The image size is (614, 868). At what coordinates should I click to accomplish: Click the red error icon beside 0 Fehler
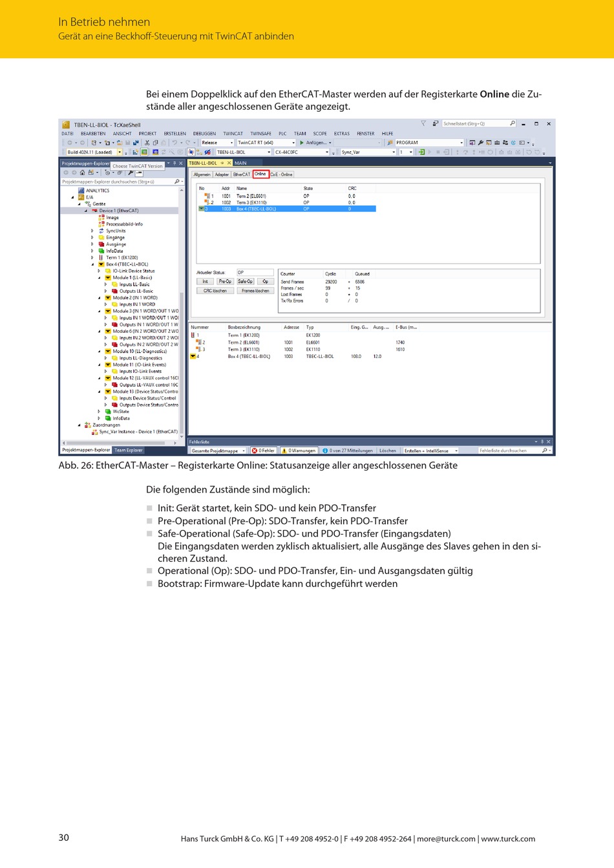click(255, 450)
